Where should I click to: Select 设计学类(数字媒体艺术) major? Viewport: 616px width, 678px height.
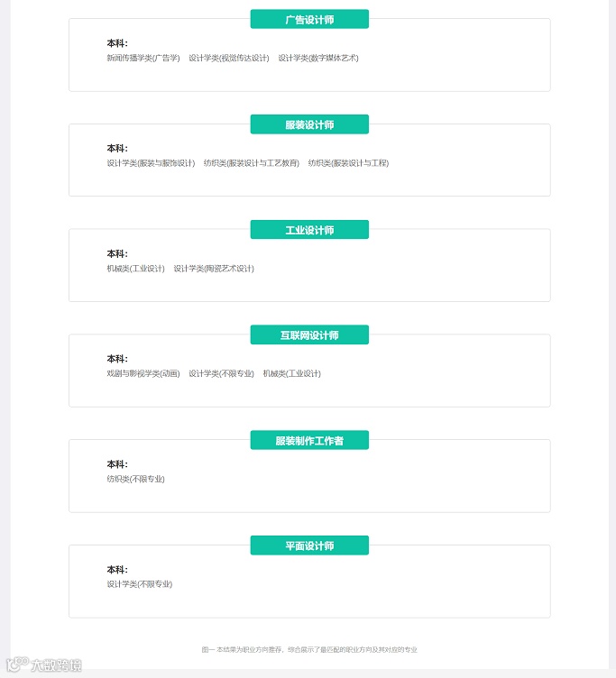tap(318, 58)
